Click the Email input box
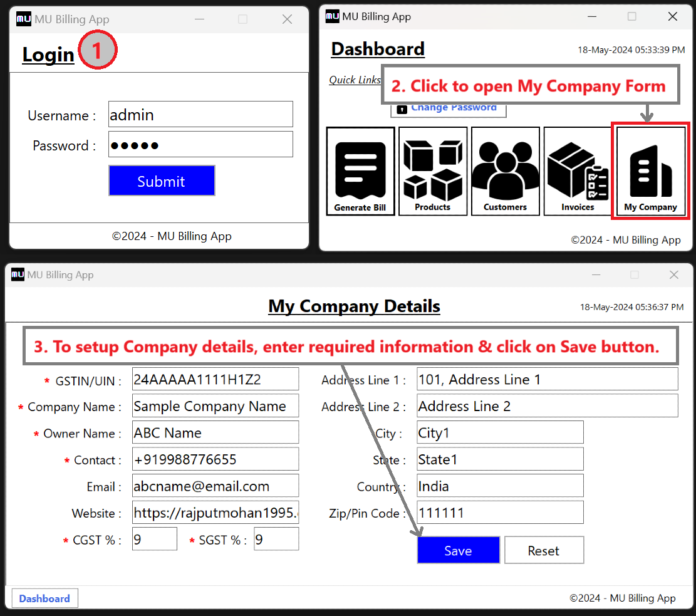696x616 pixels. click(x=215, y=486)
